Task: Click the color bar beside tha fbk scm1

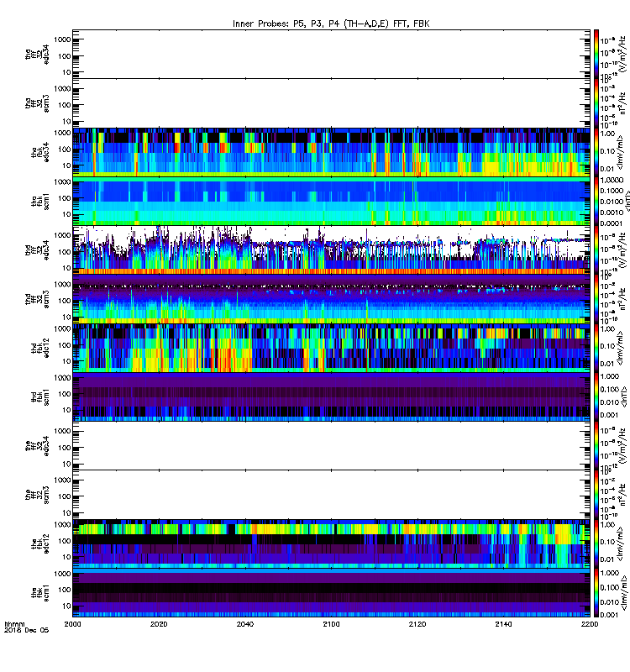Action: tap(596, 201)
